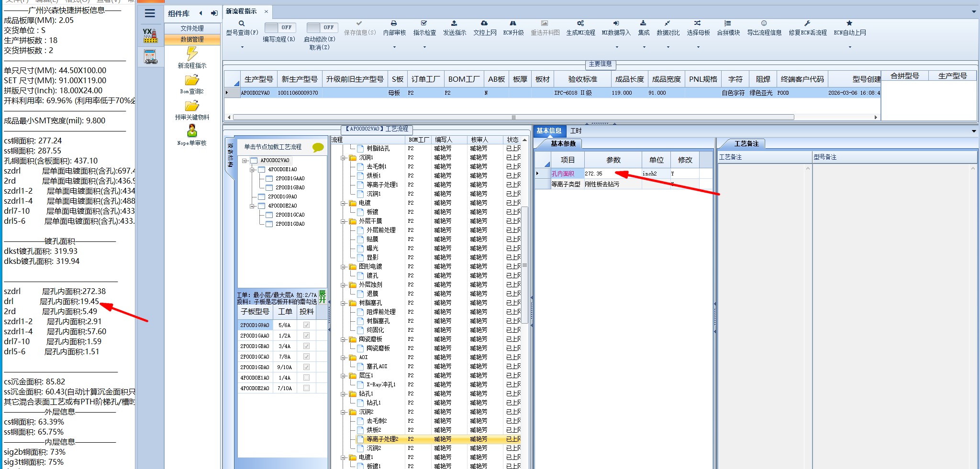Click the MI数据导入 import icon
Viewport: 980px width, 469px height.
[616, 23]
